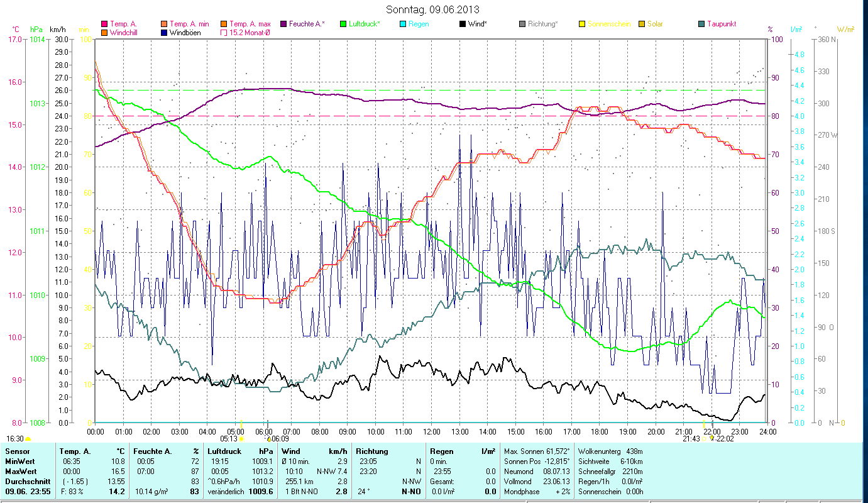Click the cyan Regen legend square
The image size is (868, 503).
(x=403, y=25)
